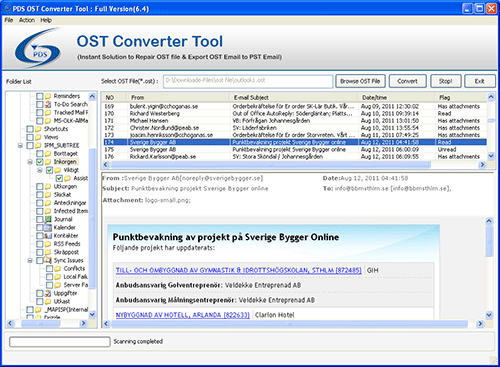Click the To-Do Search folder icon

[x=48, y=104]
